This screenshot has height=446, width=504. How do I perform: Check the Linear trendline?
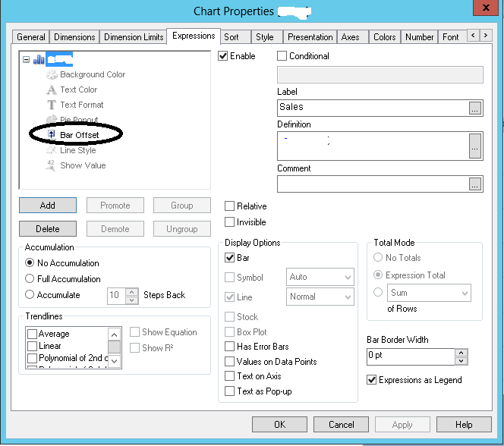click(32, 346)
